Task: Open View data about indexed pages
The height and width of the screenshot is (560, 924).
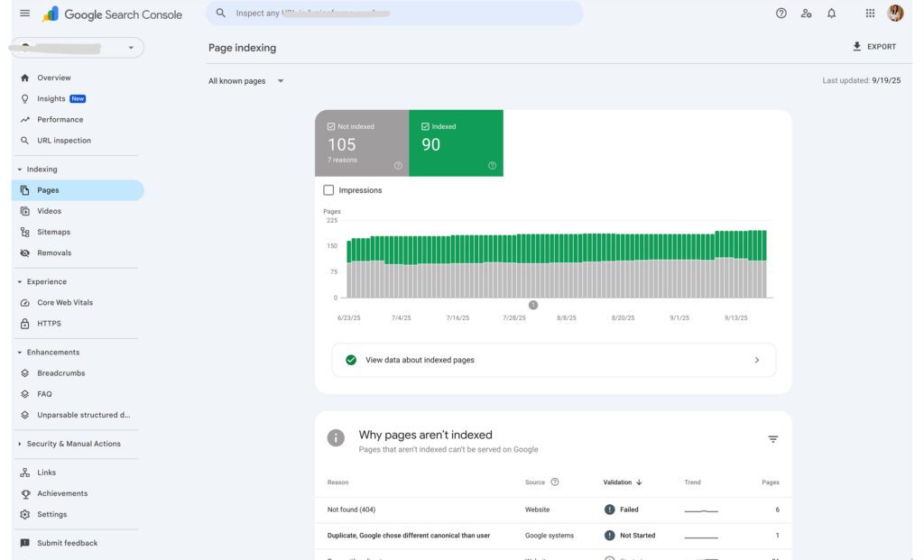Action: [553, 360]
